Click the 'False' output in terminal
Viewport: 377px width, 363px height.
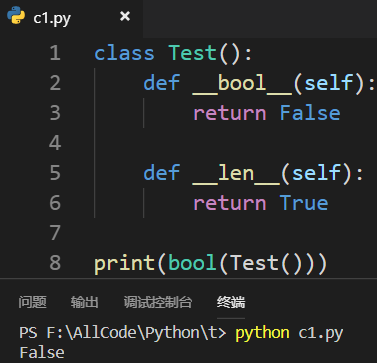(x=42, y=352)
